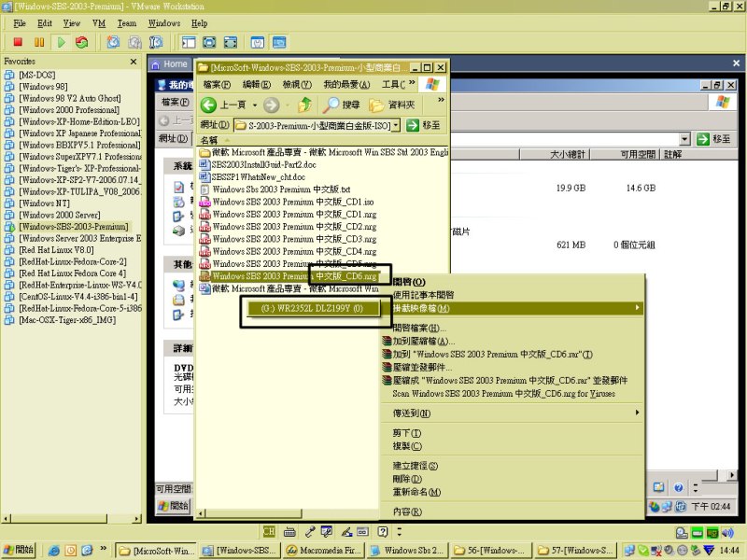Image resolution: width=747 pixels, height=560 pixels.
Task: Select [MS-DOS] in Favorites list
Action: (x=36, y=75)
